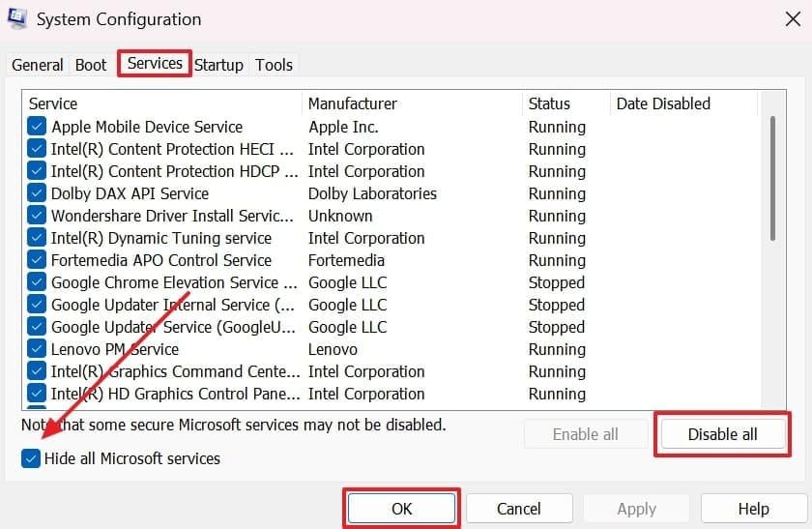Screen dimensions: 812x529
Task: Uncheck Dolby DAX API Service
Action: (x=37, y=193)
